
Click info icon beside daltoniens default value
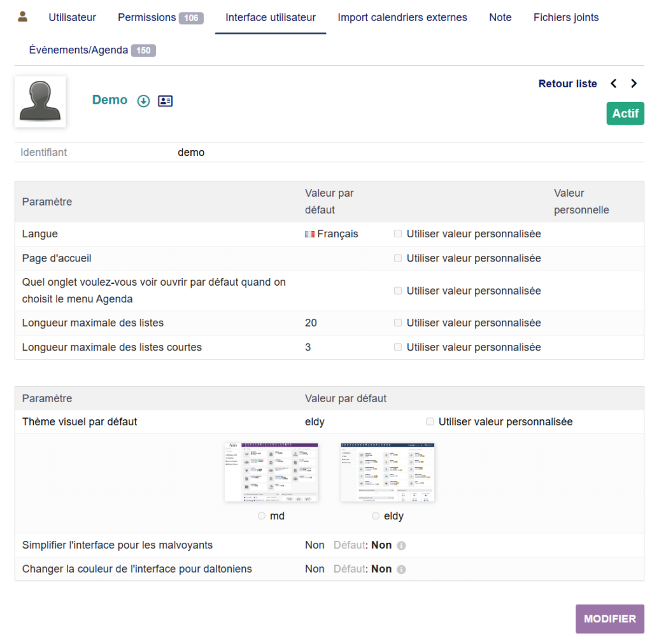point(401,570)
